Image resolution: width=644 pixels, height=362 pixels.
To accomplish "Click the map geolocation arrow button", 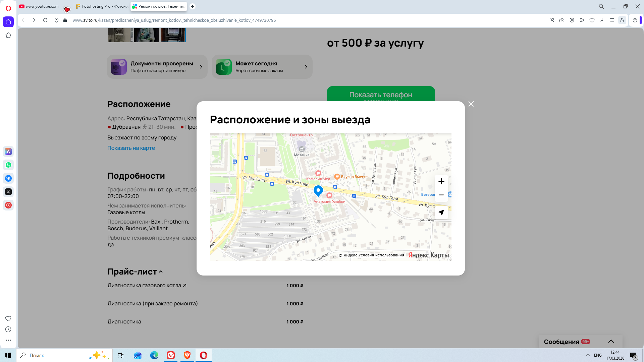I will (441, 213).
